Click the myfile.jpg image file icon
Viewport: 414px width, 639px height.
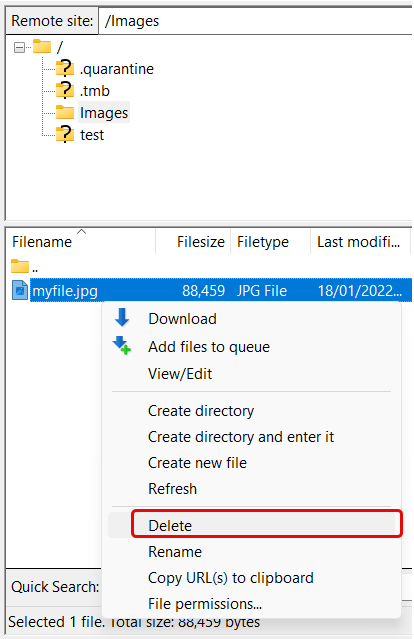click(20, 290)
